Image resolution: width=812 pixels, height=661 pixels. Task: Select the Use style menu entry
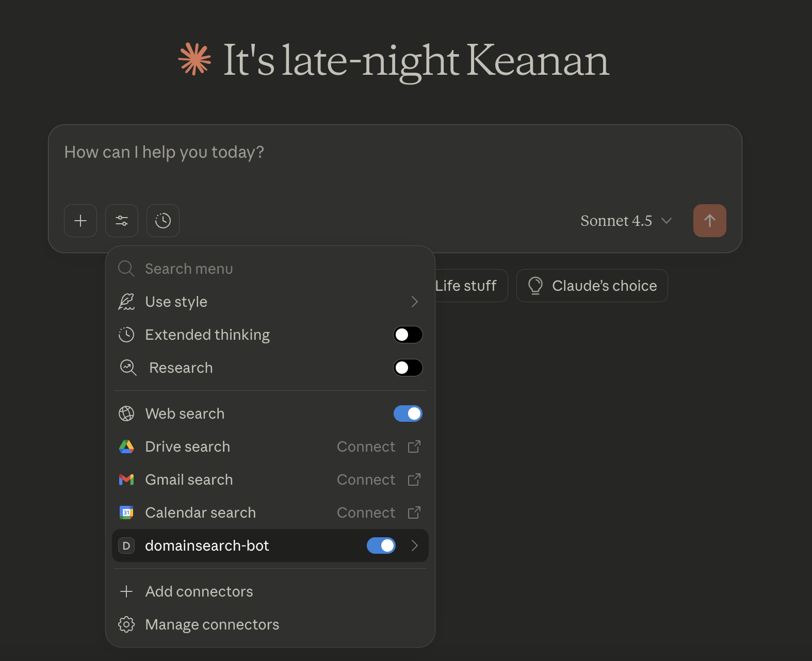[270, 302]
